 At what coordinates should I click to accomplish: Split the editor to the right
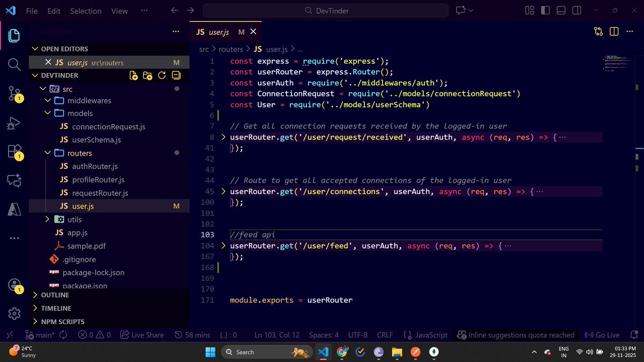pos(614,32)
